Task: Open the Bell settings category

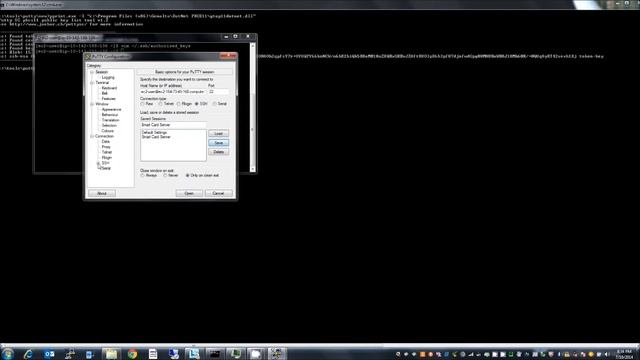Action: point(104,93)
